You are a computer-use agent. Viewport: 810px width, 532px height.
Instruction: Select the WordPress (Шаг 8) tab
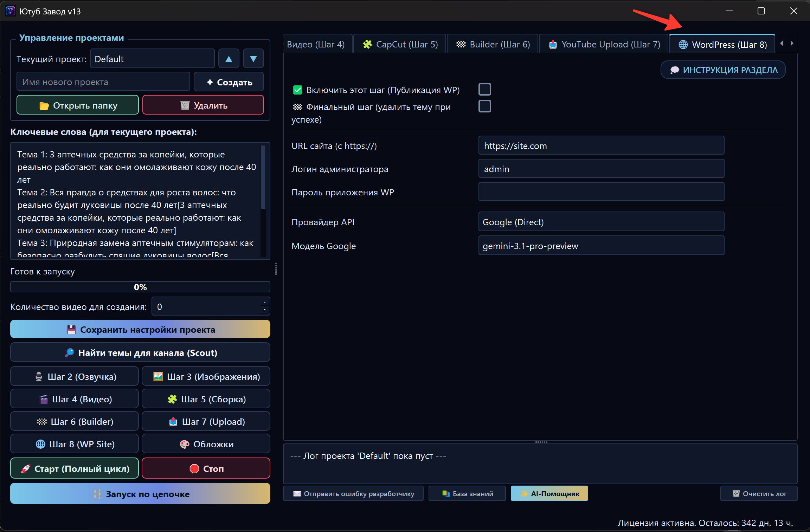pos(722,44)
